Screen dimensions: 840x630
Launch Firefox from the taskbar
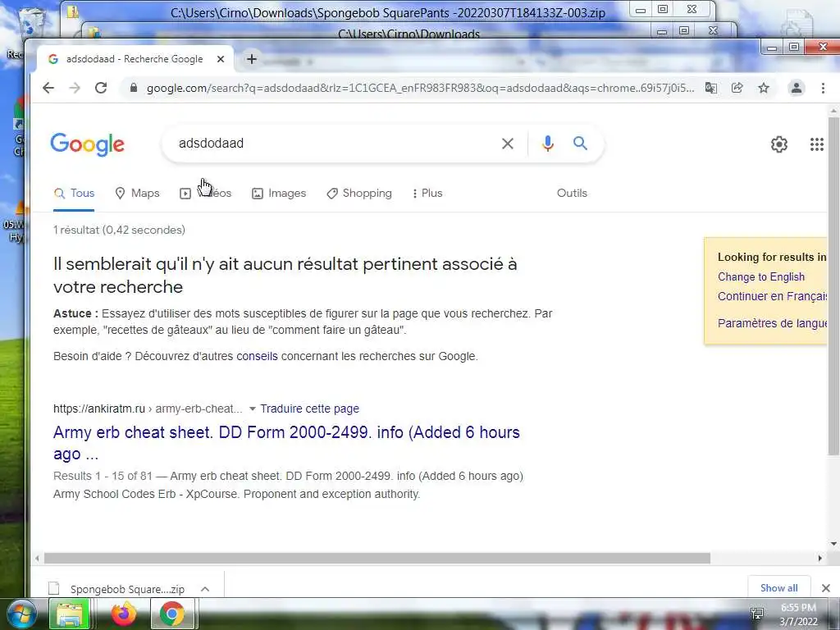click(x=124, y=614)
